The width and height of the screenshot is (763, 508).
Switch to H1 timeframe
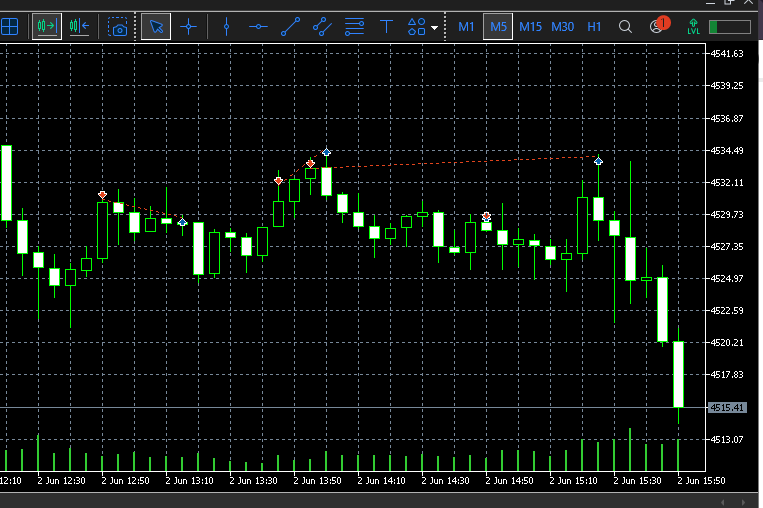point(594,27)
